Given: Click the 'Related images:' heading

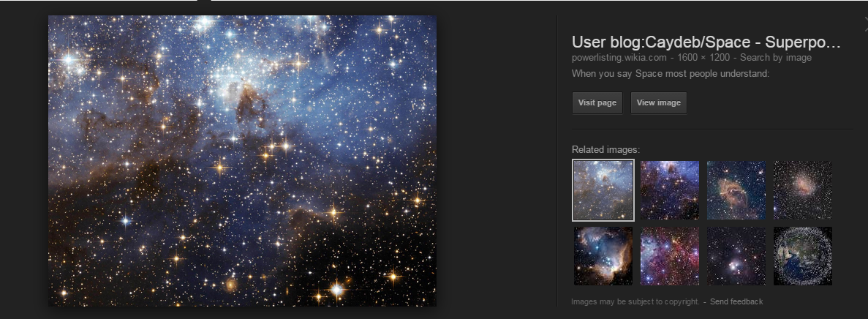Looking at the screenshot, I should click(605, 149).
